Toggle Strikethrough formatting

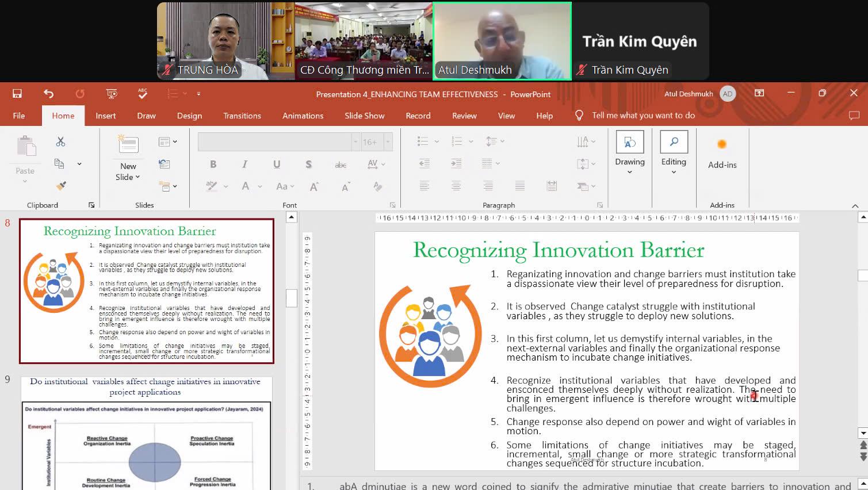(341, 164)
